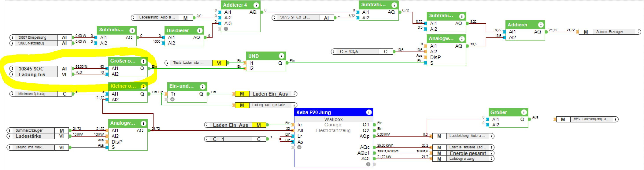Click info icon of C = 1 constant
The image size is (644, 170).
pos(207,139)
